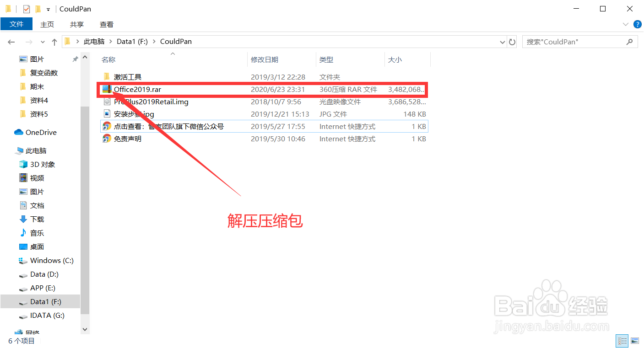Open the 文件 ribbon tab
This screenshot has height=348, width=644.
point(16,24)
